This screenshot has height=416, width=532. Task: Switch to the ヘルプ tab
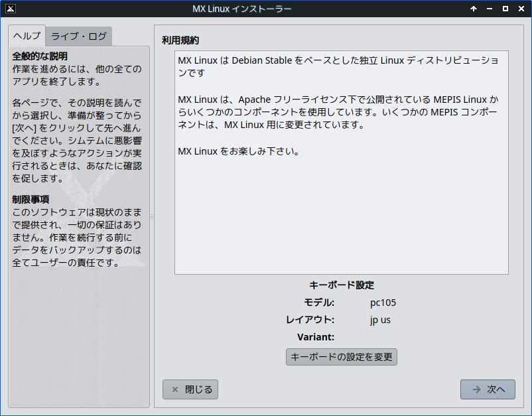tap(27, 36)
